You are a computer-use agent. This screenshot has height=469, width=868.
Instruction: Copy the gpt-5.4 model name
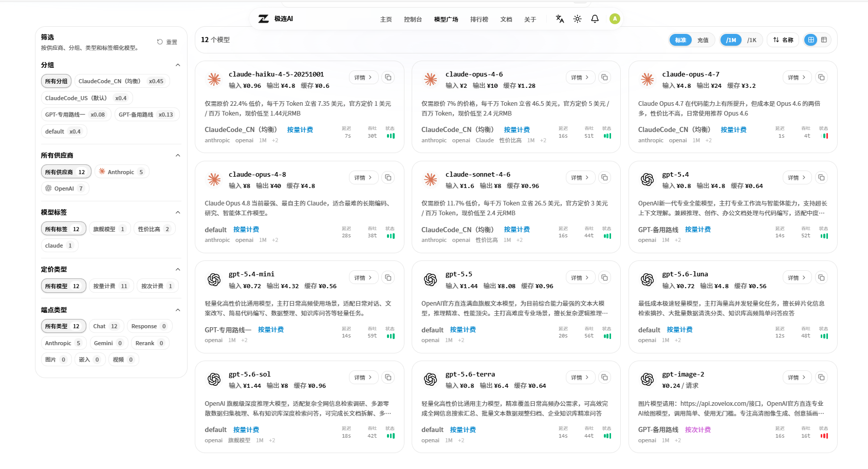point(821,178)
